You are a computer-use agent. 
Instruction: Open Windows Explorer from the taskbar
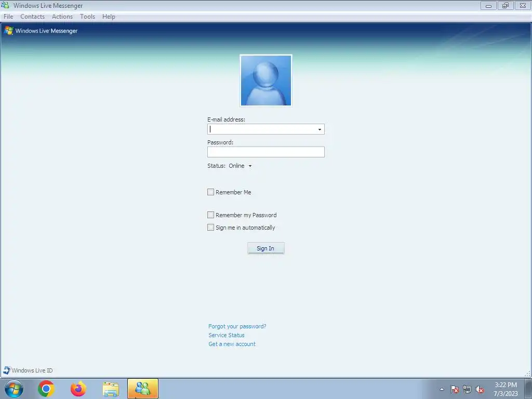tap(111, 389)
